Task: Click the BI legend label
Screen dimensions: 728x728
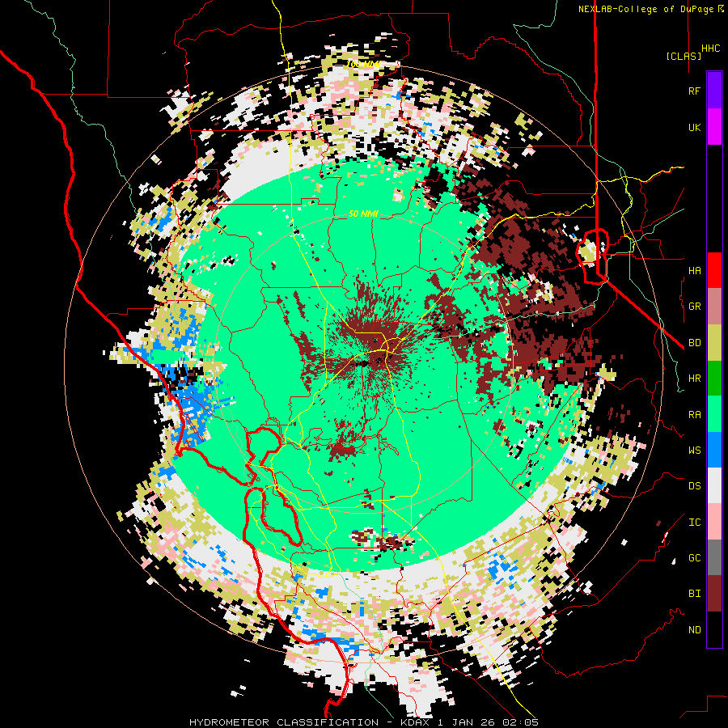Action: 694,594
